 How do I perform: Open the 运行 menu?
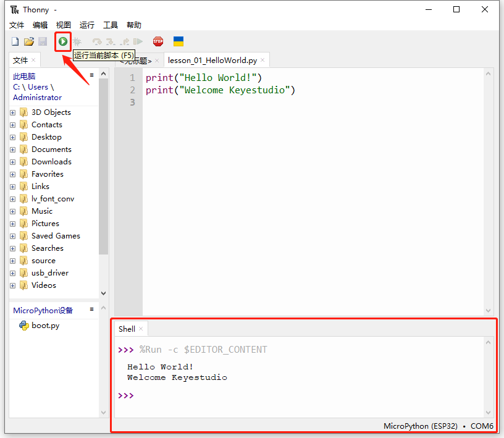pyautogui.click(x=87, y=25)
